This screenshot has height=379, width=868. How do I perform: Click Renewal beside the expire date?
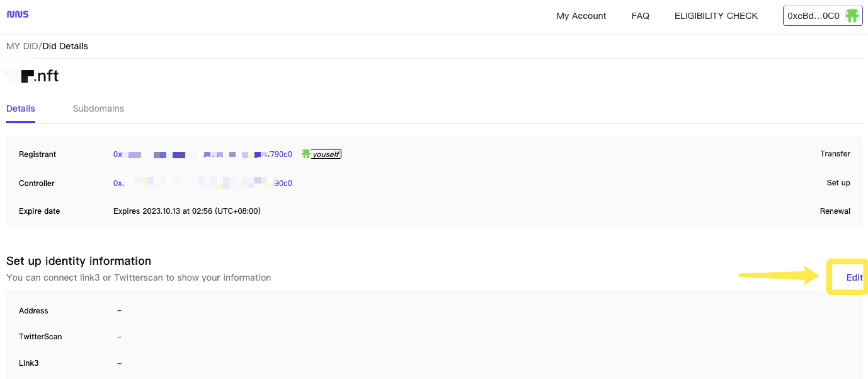[x=834, y=211]
